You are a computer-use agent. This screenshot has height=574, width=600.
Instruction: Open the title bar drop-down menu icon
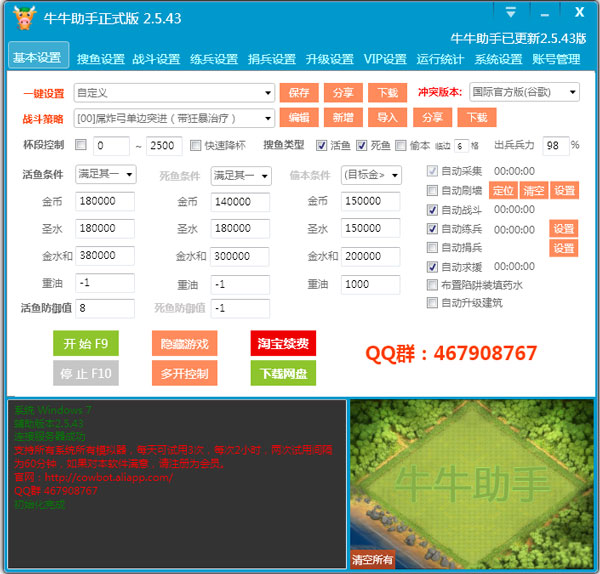point(511,13)
